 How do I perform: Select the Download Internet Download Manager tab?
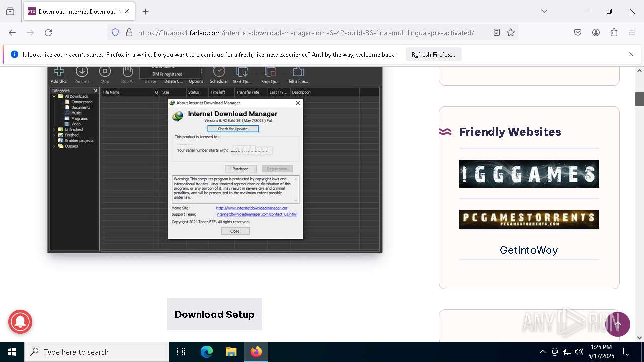79,11
